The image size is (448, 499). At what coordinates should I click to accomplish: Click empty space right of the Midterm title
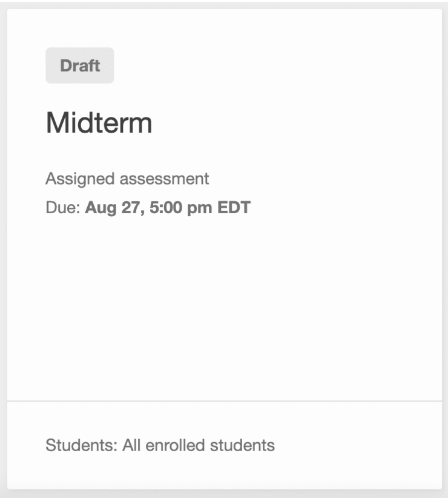coord(296,123)
